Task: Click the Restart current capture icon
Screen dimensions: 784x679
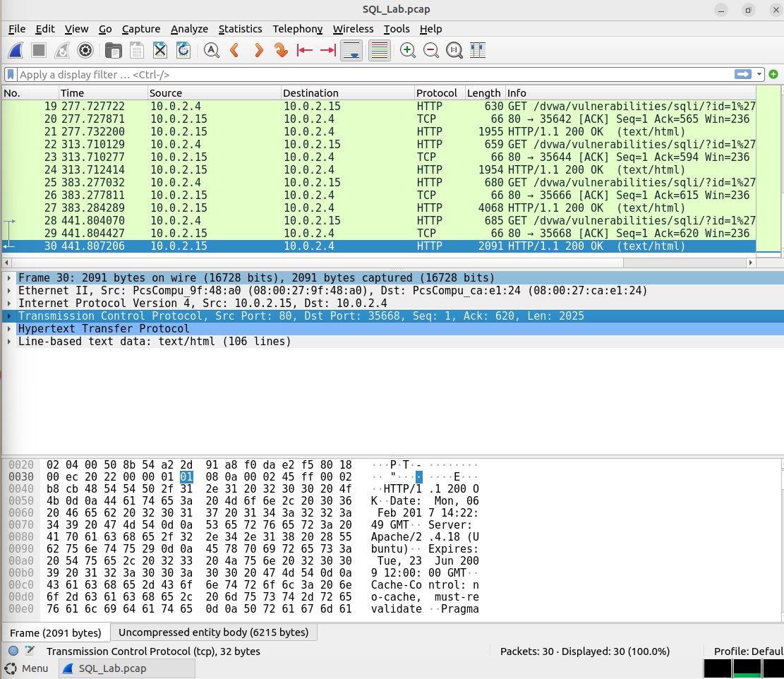Action: tap(62, 51)
